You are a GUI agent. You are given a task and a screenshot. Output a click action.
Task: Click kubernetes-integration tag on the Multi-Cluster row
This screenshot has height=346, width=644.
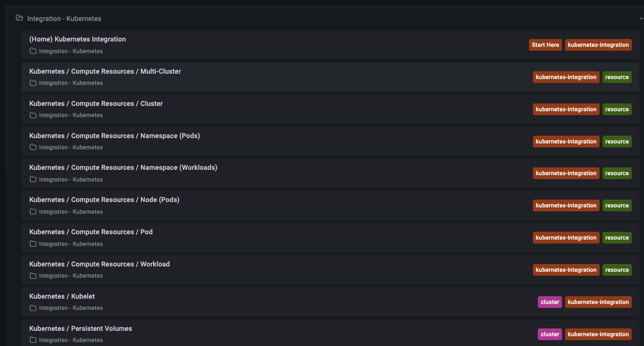(x=566, y=77)
